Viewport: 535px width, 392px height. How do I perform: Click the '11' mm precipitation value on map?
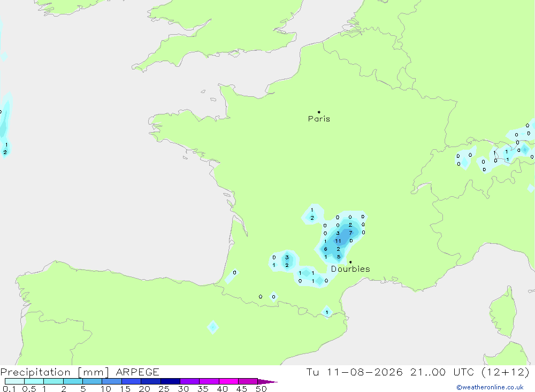[338, 241]
